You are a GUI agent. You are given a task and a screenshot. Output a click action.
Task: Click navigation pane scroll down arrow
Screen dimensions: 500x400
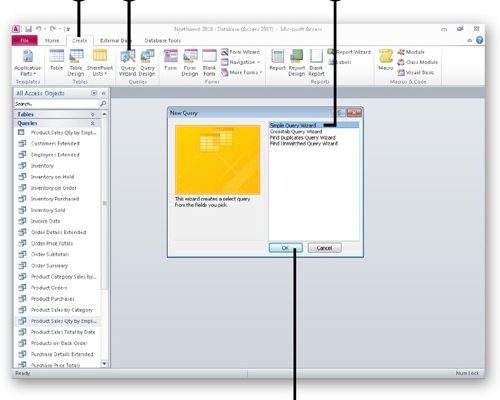[x=104, y=363]
